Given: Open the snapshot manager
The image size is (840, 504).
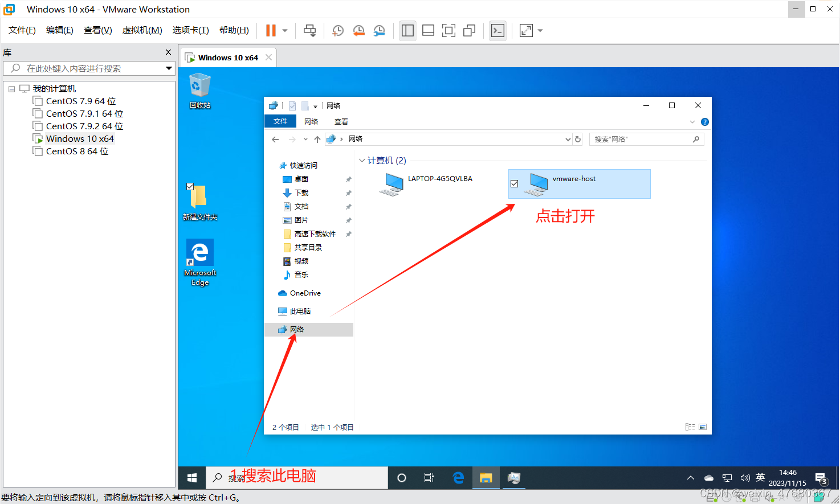Looking at the screenshot, I should click(x=379, y=31).
